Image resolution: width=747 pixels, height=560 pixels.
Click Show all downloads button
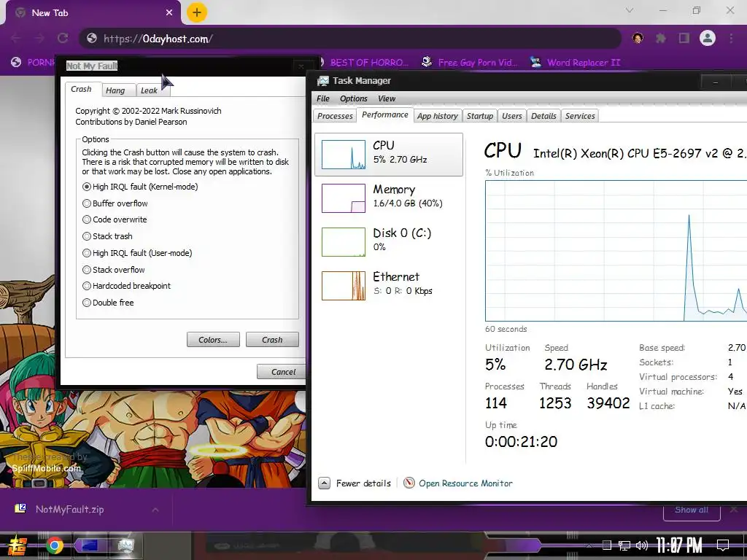(692, 510)
